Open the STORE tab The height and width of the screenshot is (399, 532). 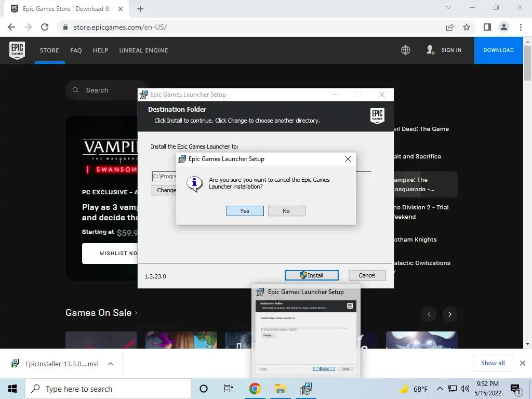click(49, 50)
